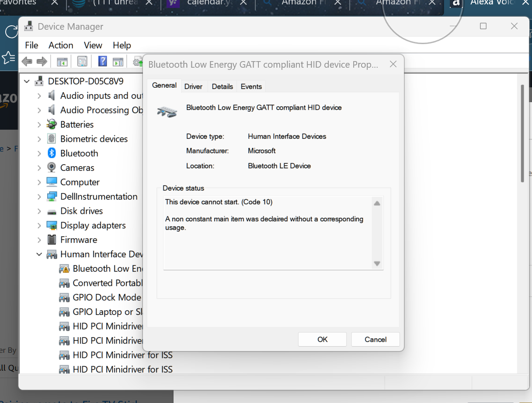Click the Forward arrow in Device Manager toolbar
This screenshot has height=403, width=532.
pyautogui.click(x=42, y=62)
